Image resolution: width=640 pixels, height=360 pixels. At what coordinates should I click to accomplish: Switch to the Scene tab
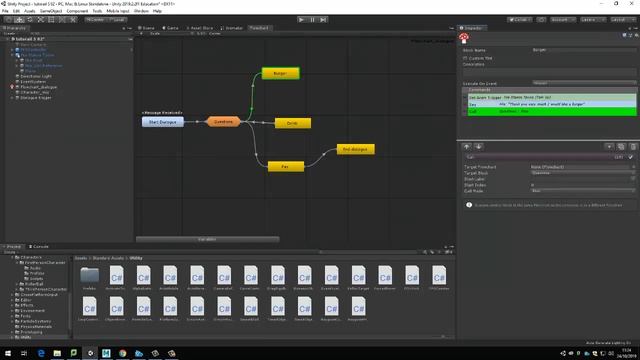147,28
